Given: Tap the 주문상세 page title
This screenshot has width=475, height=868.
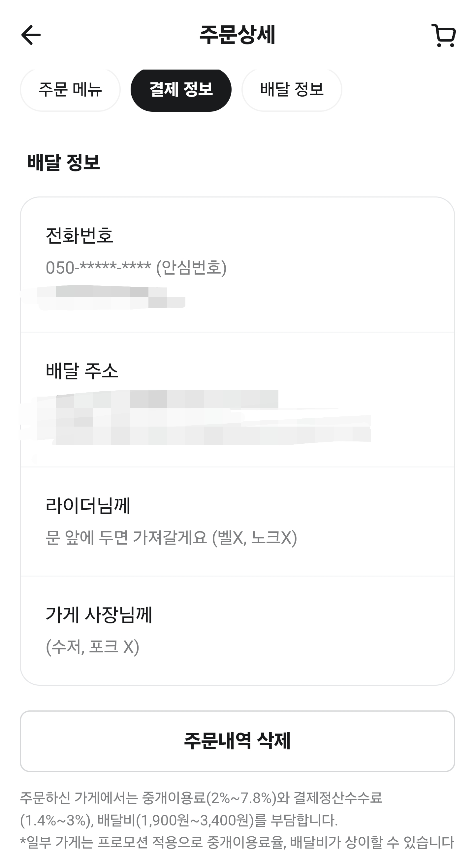Looking at the screenshot, I should (x=237, y=35).
